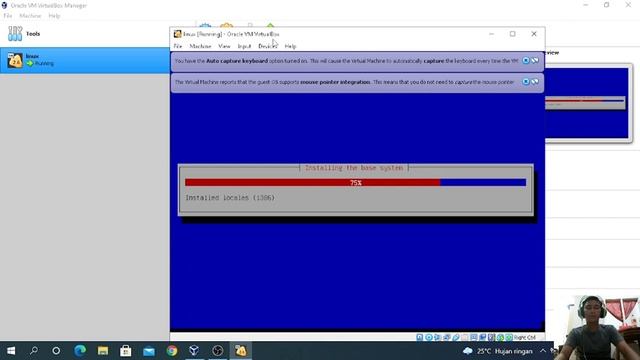Click the mouse pointer integration notification banner text
The height and width of the screenshot is (360, 640).
point(344,82)
